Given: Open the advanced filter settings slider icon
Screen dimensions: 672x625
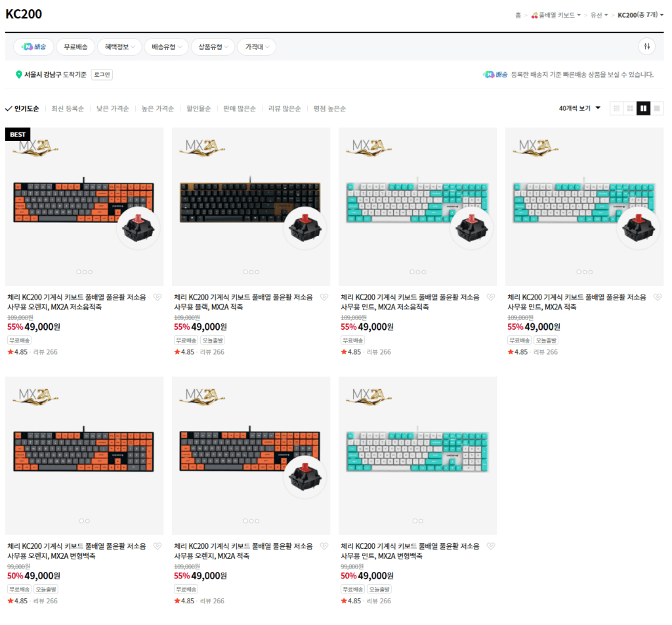Looking at the screenshot, I should (x=646, y=47).
